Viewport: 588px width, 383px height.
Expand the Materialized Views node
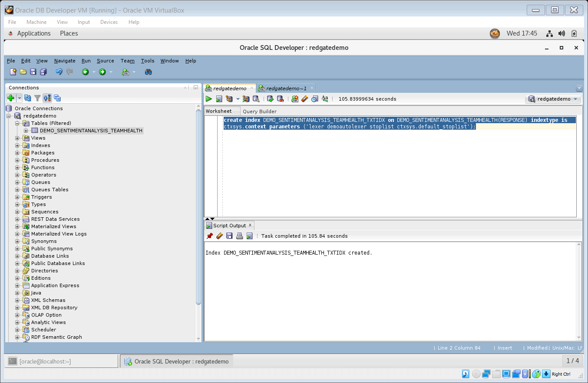(17, 226)
